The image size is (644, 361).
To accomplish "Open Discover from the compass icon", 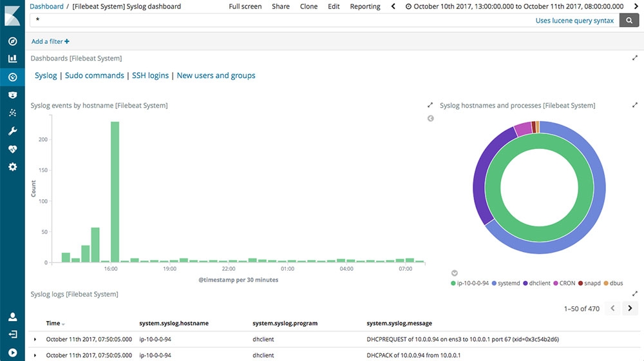I will click(13, 41).
